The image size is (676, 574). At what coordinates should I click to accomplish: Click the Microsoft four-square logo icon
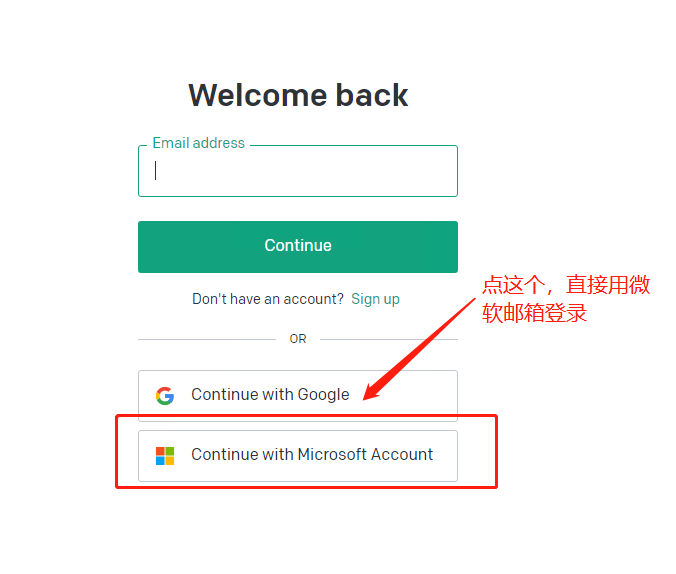click(x=165, y=455)
